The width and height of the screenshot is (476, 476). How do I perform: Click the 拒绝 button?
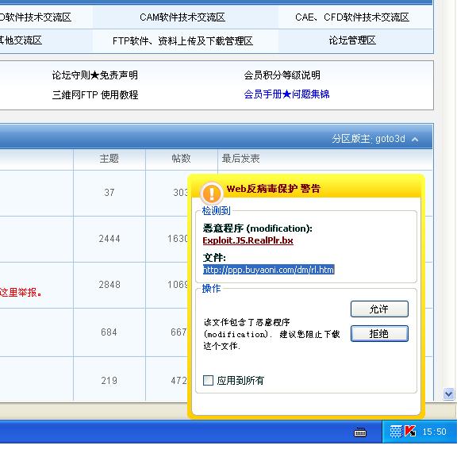(x=379, y=334)
